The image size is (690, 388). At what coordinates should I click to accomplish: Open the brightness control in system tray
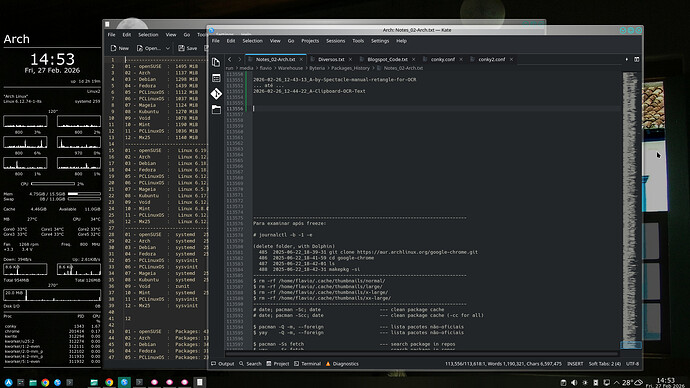point(585,382)
